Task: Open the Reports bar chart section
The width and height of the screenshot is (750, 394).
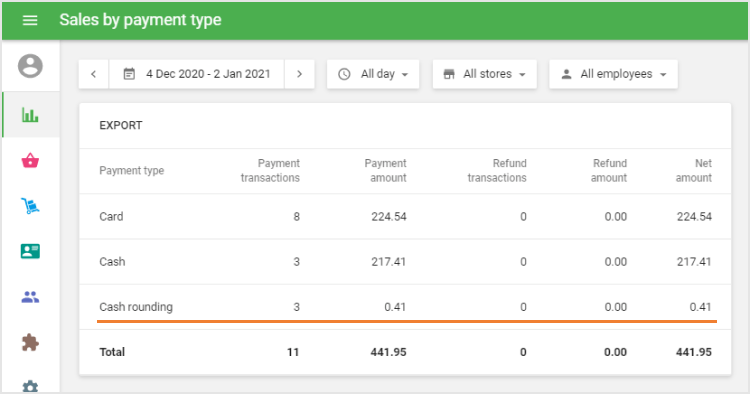Action: click(x=30, y=115)
